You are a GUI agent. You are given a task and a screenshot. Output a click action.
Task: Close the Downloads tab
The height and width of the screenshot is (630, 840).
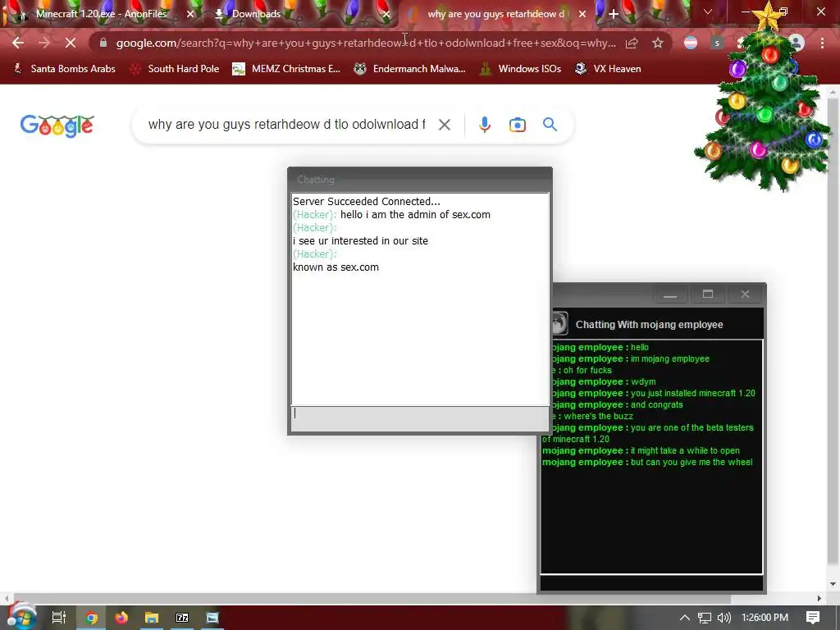point(386,14)
